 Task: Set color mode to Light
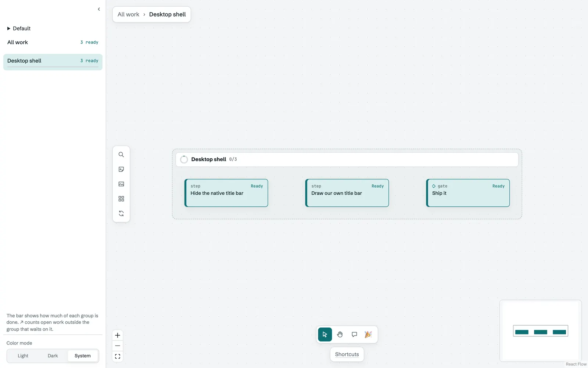click(23, 356)
